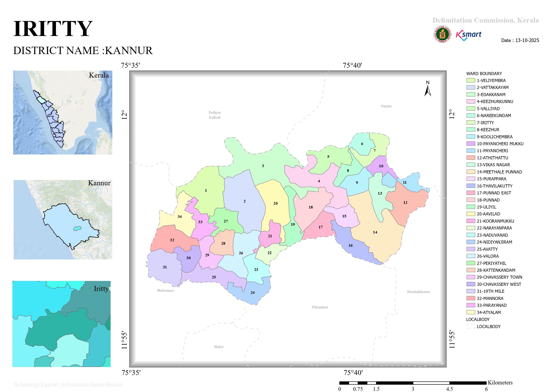The height and width of the screenshot is (392, 555).
Task: Select the 21-KOORANMUKKU legend entry text
Action: point(495,221)
